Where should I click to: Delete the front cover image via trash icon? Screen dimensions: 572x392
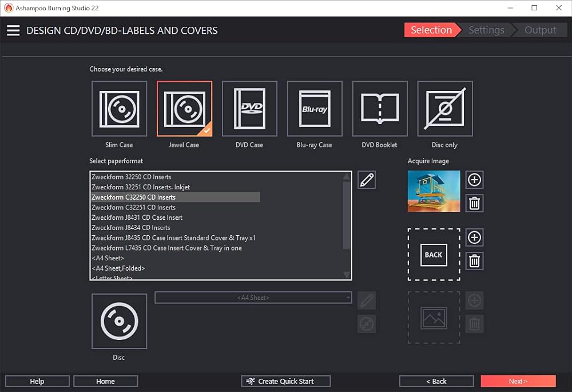[474, 203]
